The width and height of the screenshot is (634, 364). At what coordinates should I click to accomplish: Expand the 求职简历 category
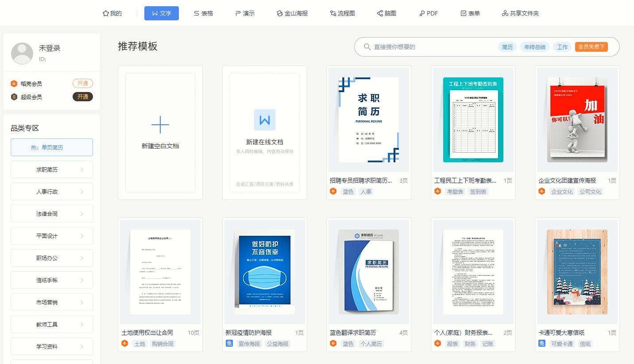point(51,169)
